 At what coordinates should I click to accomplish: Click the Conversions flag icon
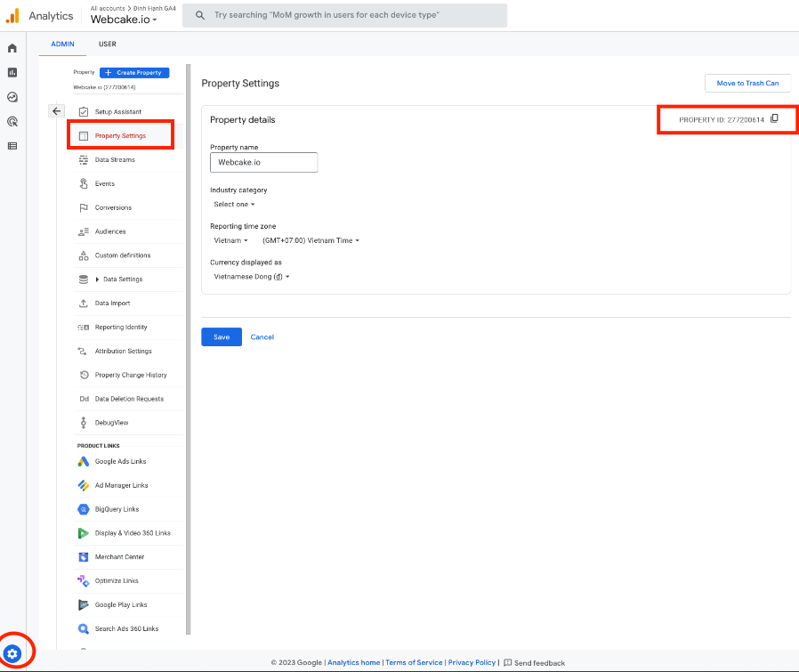[x=84, y=207]
